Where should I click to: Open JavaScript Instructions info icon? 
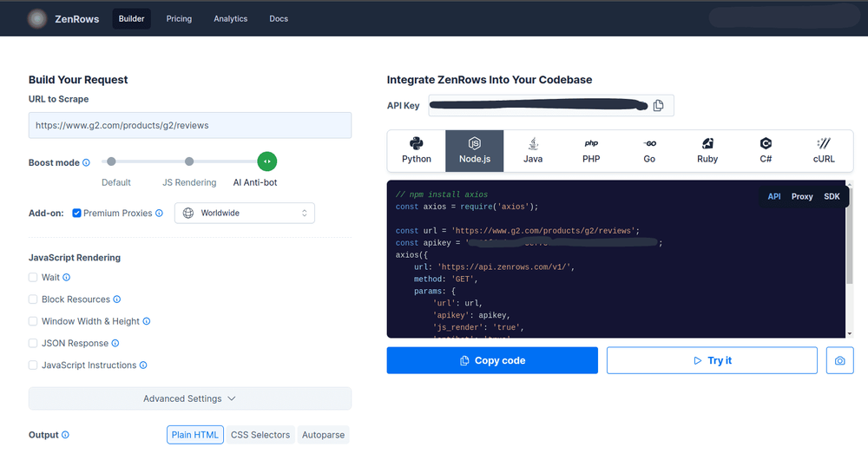tap(143, 365)
